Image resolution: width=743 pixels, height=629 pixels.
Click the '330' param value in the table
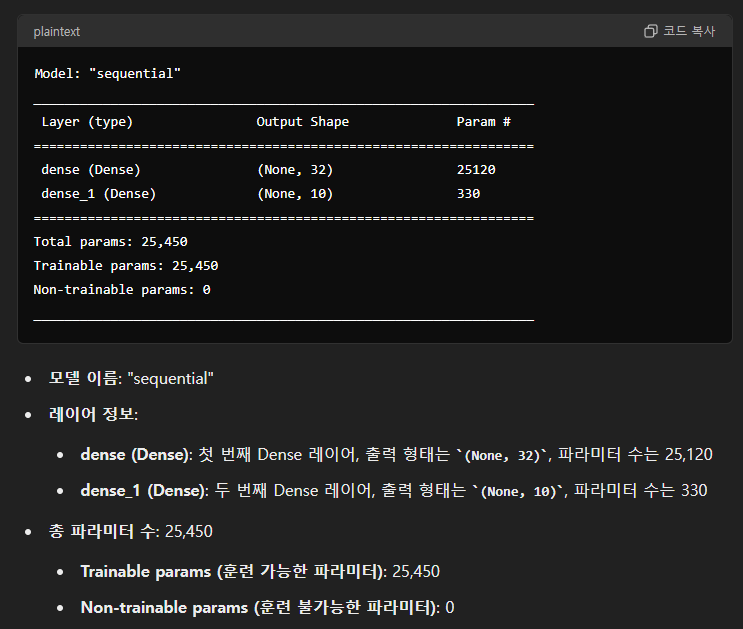point(469,194)
